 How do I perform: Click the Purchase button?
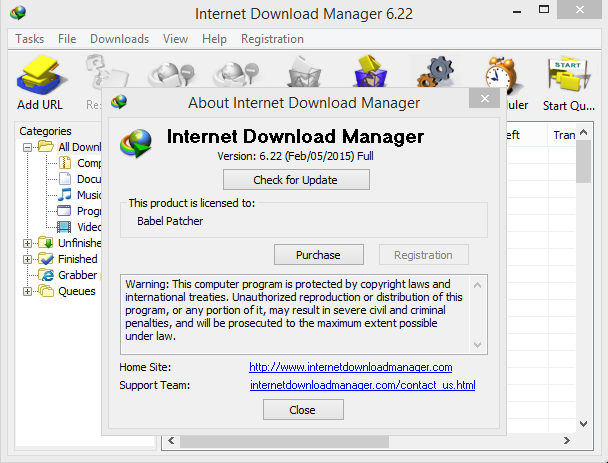[x=319, y=255]
